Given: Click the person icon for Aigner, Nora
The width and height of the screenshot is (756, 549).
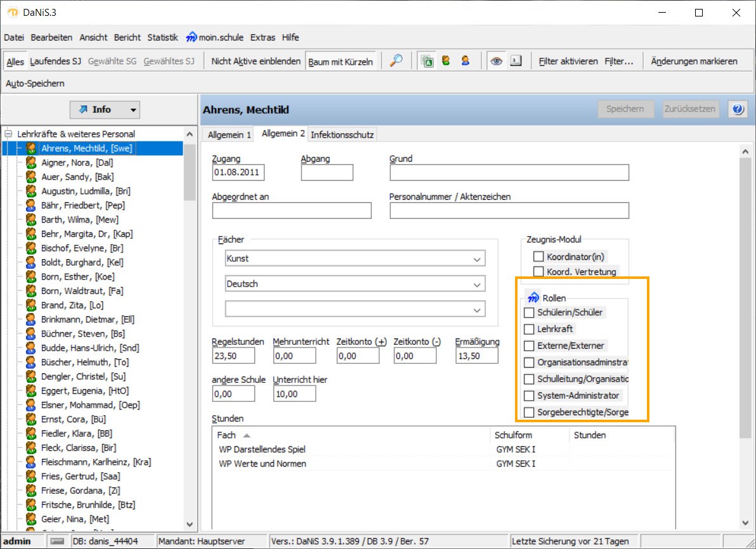Looking at the screenshot, I should coord(30,163).
